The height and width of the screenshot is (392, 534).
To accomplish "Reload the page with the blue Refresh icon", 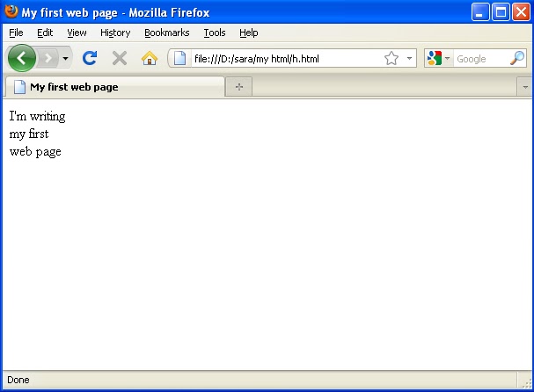I will point(90,58).
